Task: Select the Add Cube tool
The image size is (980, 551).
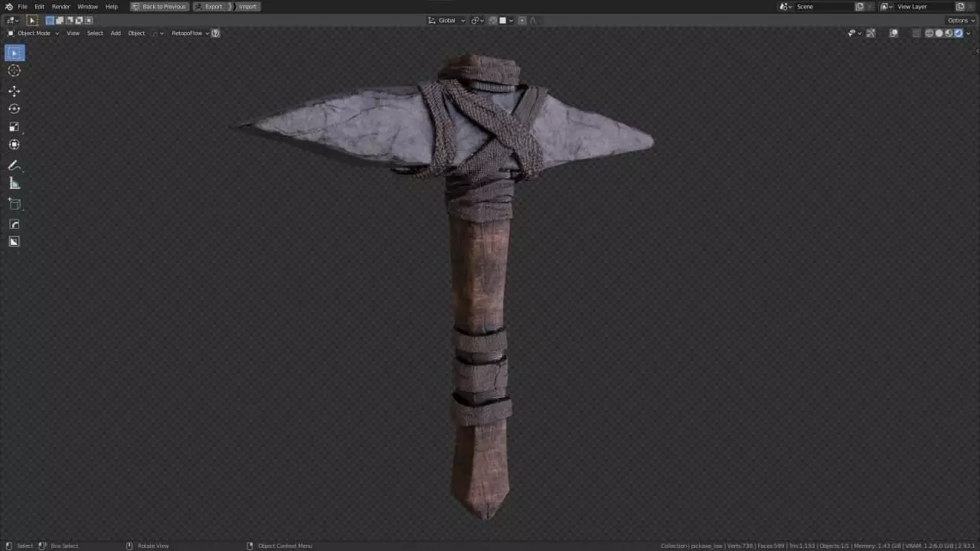Action: click(x=15, y=204)
